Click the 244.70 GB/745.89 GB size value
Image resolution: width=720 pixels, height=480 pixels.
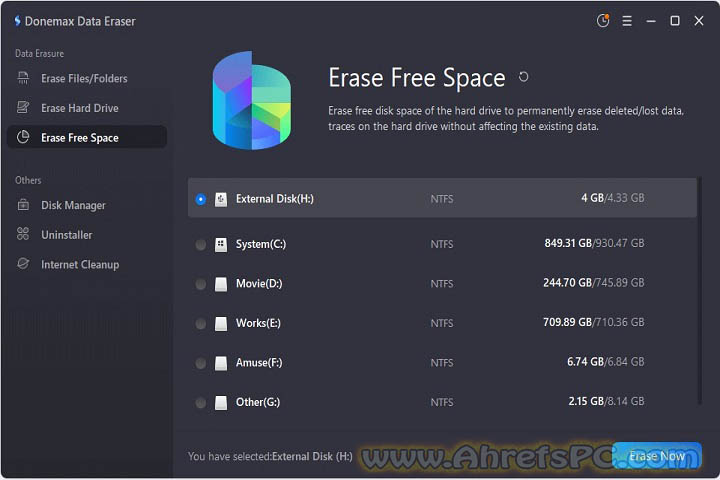pos(594,282)
